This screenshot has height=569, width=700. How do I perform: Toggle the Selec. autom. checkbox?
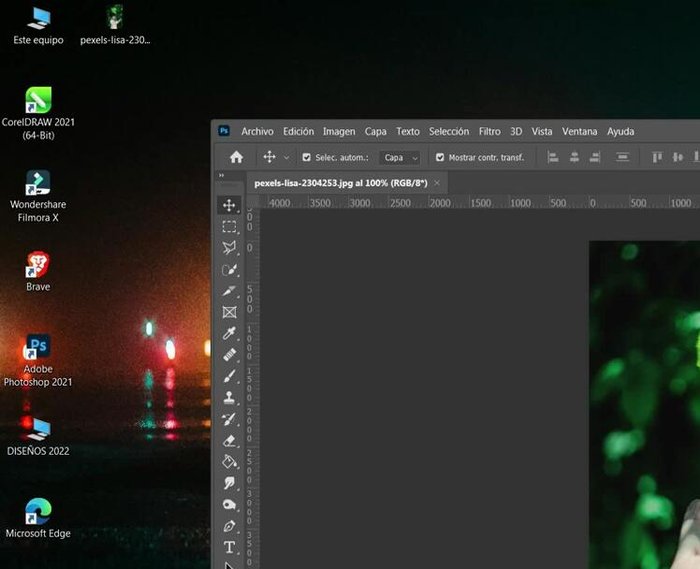coord(306,157)
